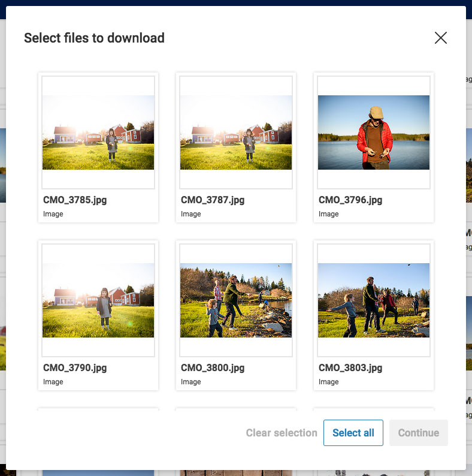
Task: Pick the man in red jacket photo
Action: click(374, 132)
